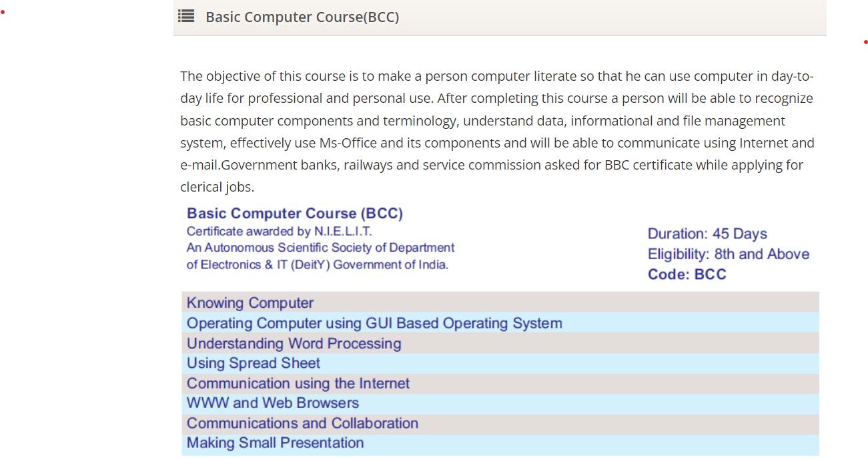
Task: Click the bold "Code: BCC" label
Action: coord(687,274)
